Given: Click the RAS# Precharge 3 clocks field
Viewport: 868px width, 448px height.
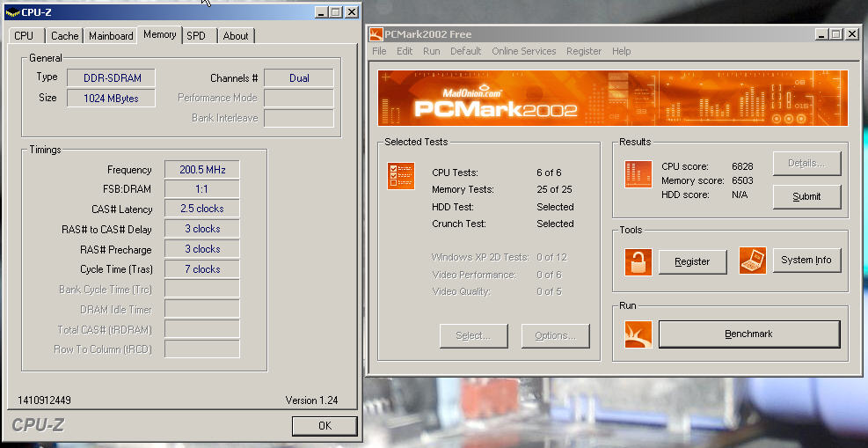Looking at the screenshot, I should coord(202,249).
